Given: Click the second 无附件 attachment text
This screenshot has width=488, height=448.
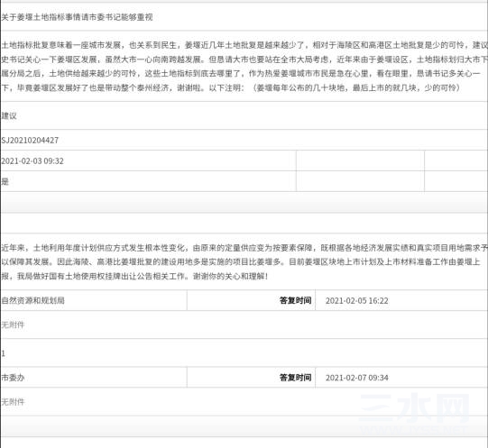Looking at the screenshot, I should click(13, 402).
